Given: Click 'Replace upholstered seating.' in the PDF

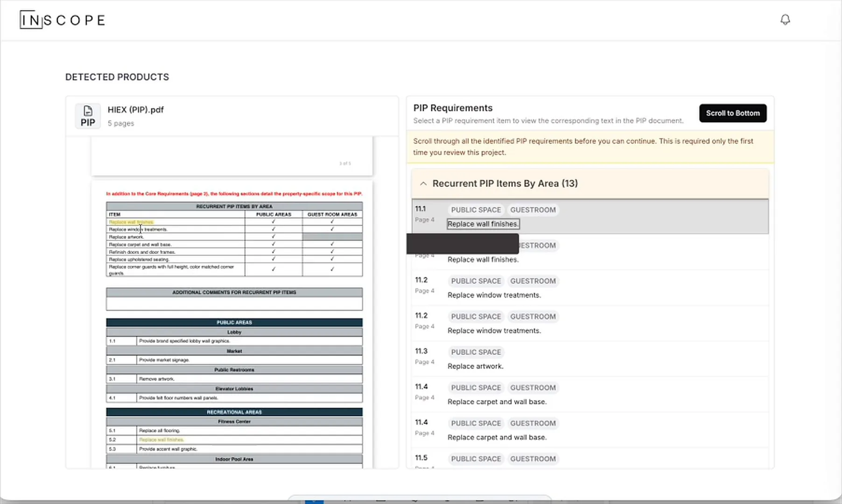Looking at the screenshot, I should pyautogui.click(x=139, y=259).
